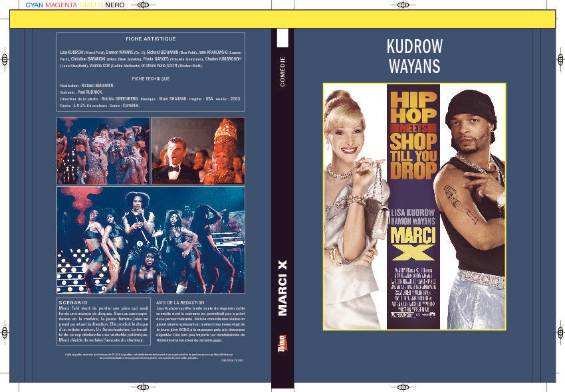Click the FICHE ARTISTIQUE heading
This screenshot has width=565, height=392.
coord(151,39)
